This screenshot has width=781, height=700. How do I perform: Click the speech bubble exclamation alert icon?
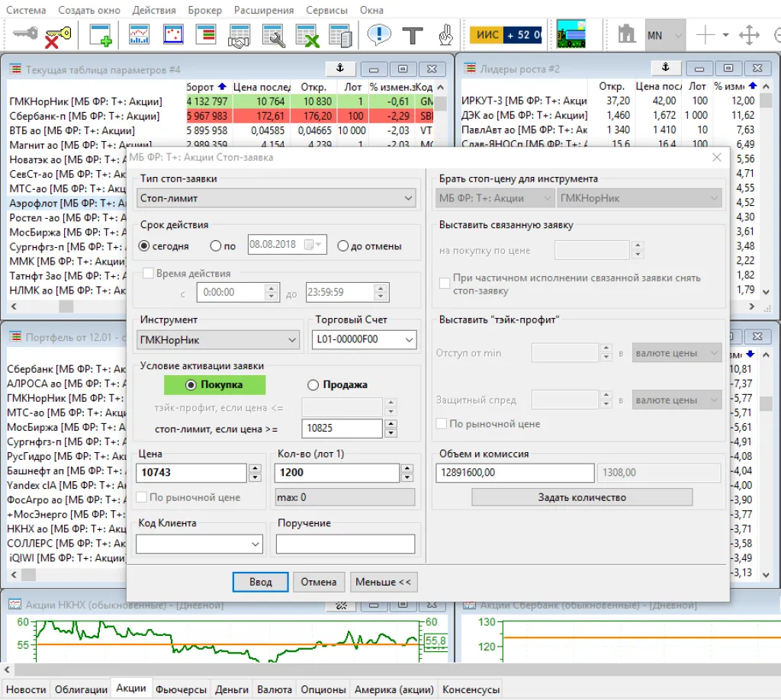[x=378, y=35]
